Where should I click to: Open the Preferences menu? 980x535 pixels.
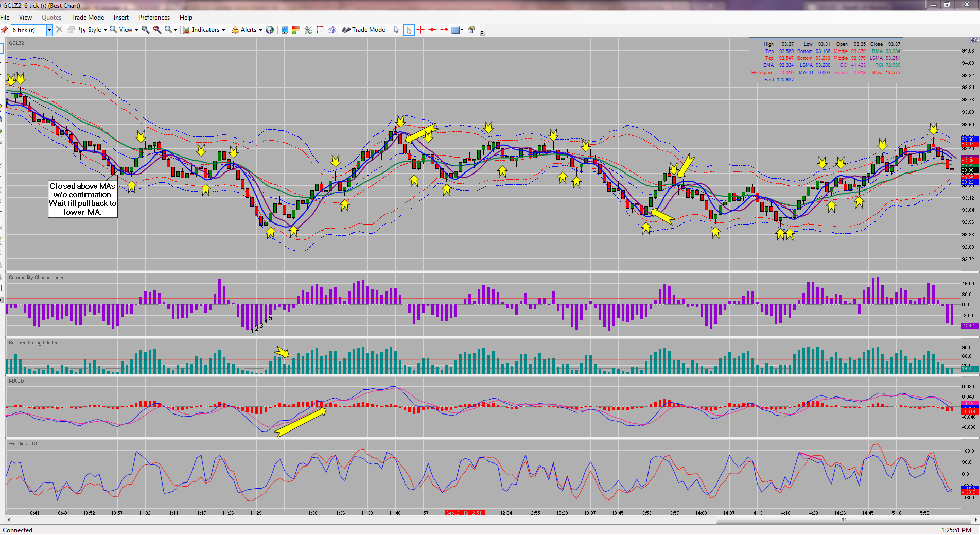pyautogui.click(x=154, y=18)
